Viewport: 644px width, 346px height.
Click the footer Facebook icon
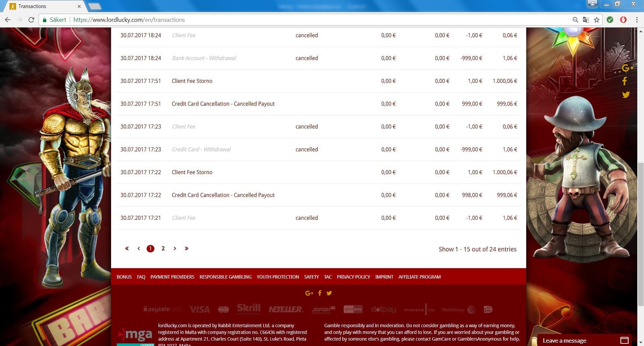tap(319, 293)
